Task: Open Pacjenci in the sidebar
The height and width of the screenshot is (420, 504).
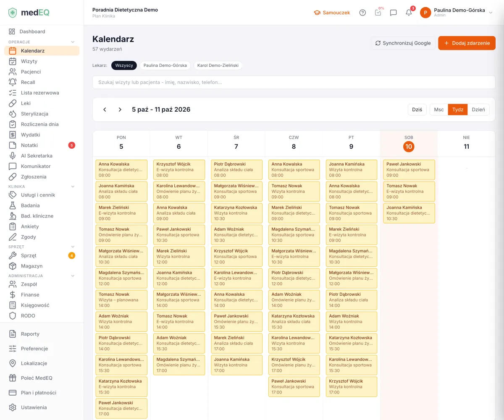Action: coord(42,72)
